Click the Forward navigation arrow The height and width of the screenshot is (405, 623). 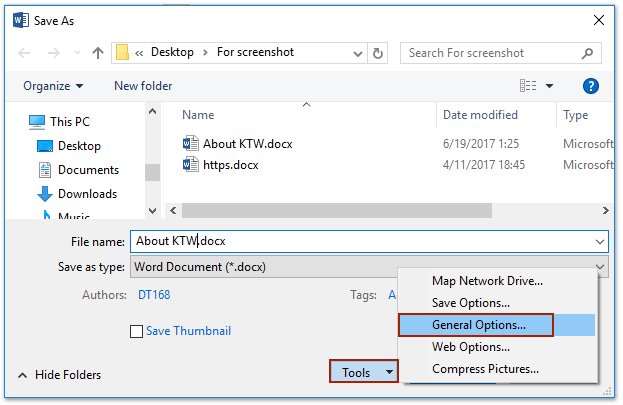click(54, 53)
